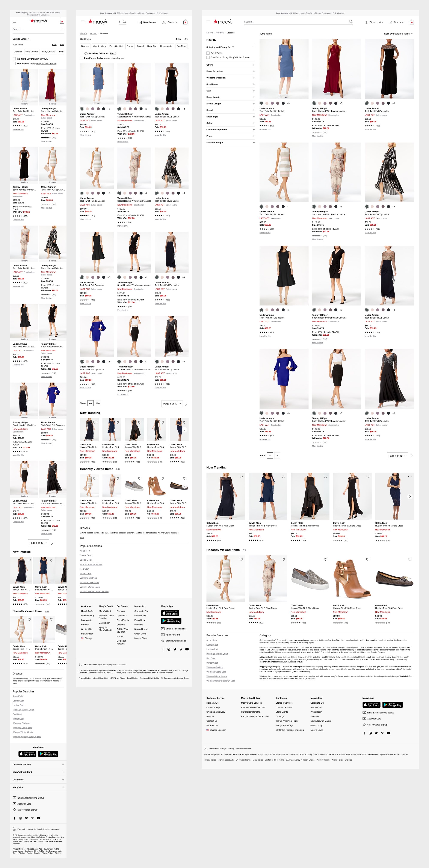Check Next-Day Delivery in the mobile layout
429x868 pixels.
coord(14,59)
